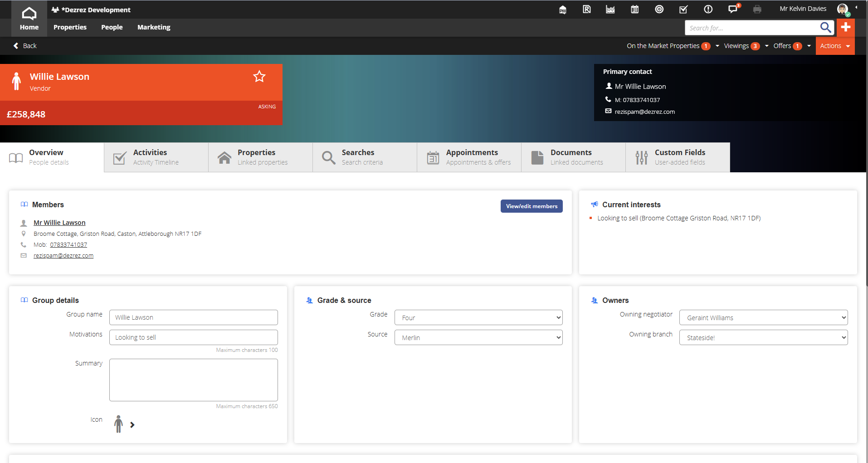This screenshot has width=868, height=463.
Task: Expand the group icon picker arrow
Action: click(x=132, y=425)
